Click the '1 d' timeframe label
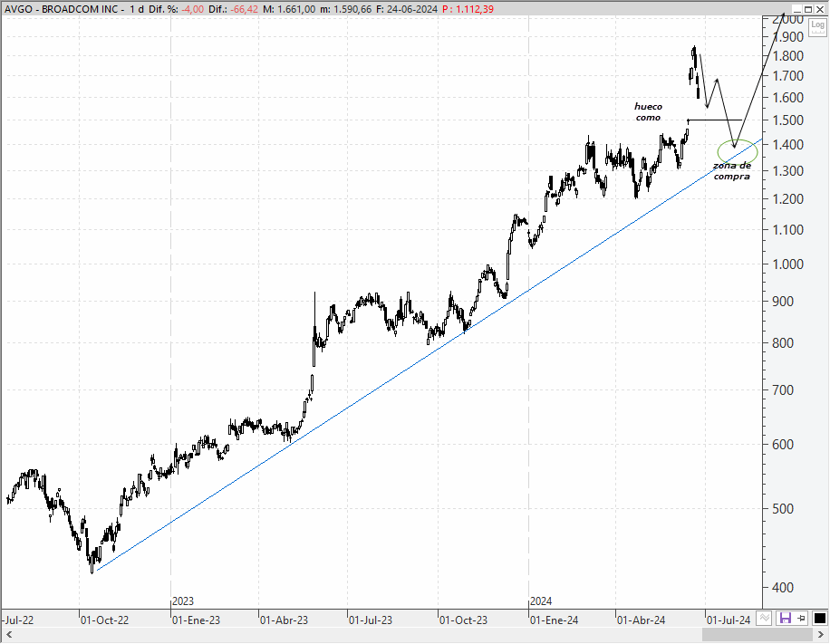The height and width of the screenshot is (644, 830). pyautogui.click(x=137, y=9)
